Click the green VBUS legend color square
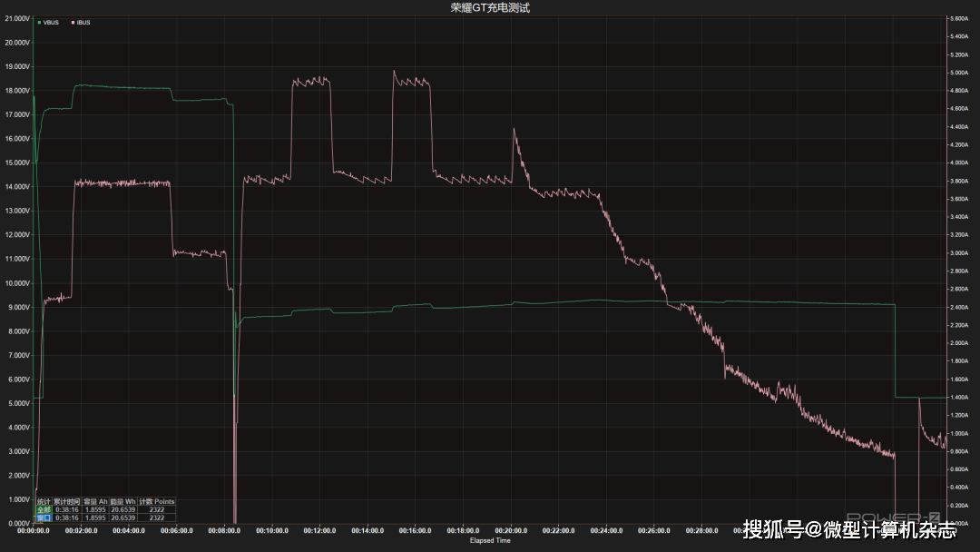This screenshot has height=552, width=980. pos(39,23)
